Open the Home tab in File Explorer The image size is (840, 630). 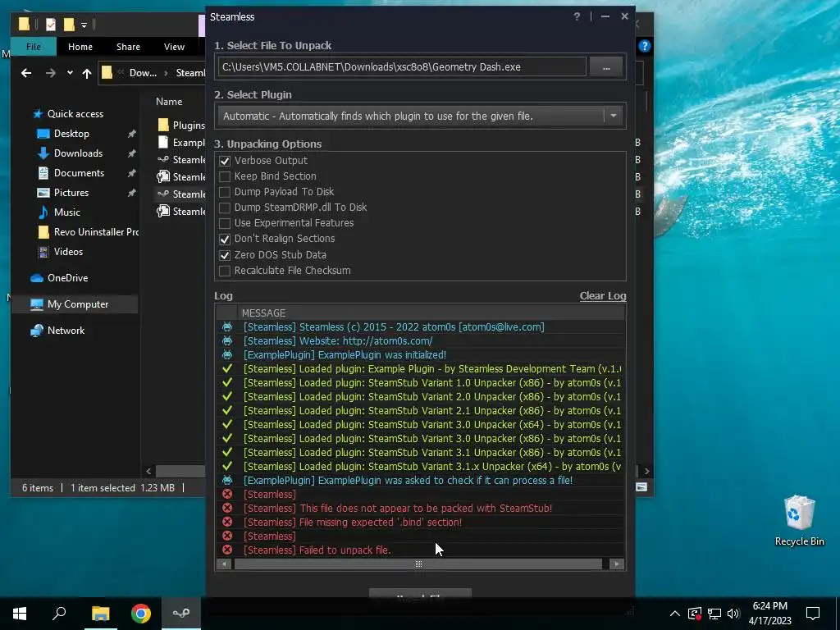coord(80,47)
